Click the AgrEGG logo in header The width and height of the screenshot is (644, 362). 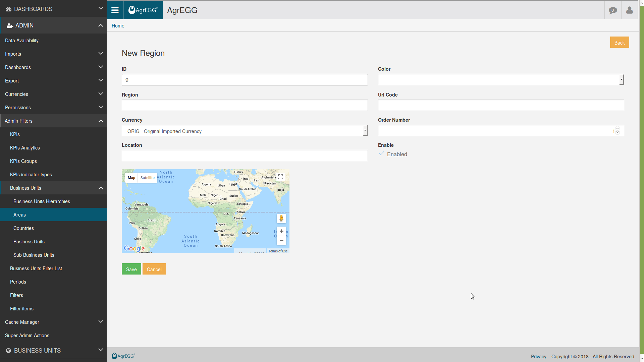(x=143, y=10)
